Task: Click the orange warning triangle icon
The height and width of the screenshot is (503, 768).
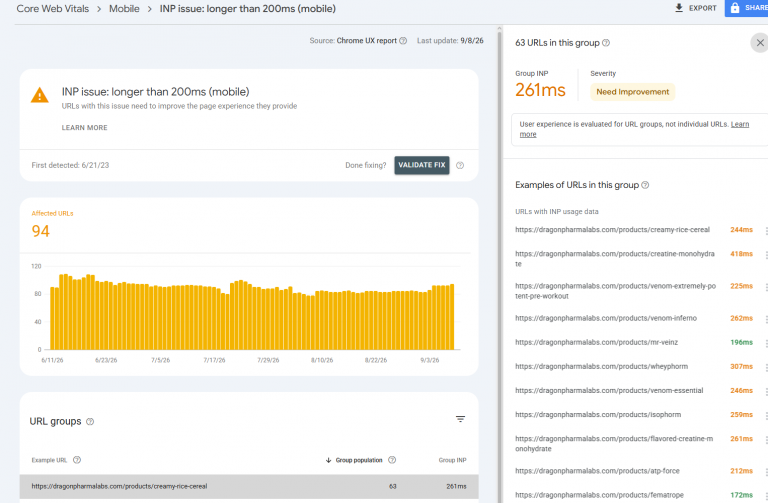Action: pos(40,95)
